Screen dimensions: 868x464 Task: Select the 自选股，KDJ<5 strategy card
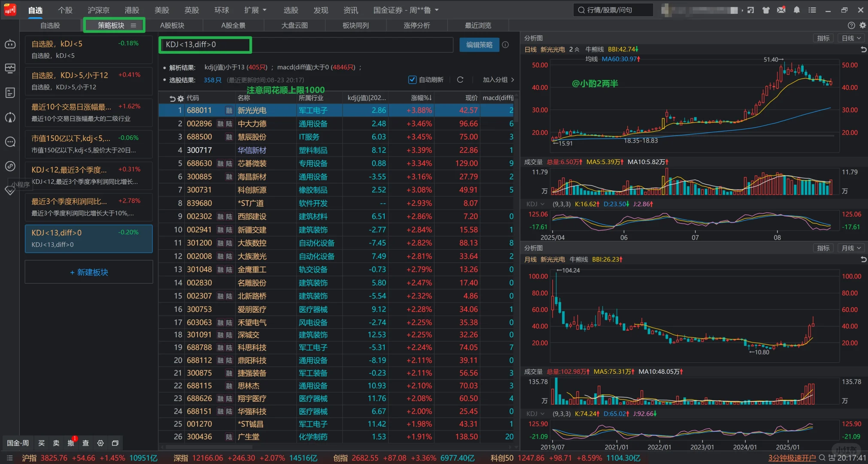(88, 49)
